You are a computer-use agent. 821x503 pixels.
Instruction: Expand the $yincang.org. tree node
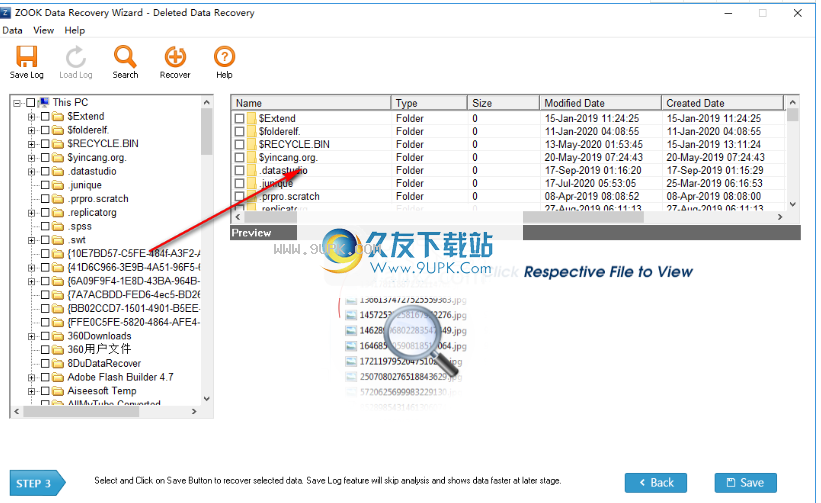click(31, 158)
